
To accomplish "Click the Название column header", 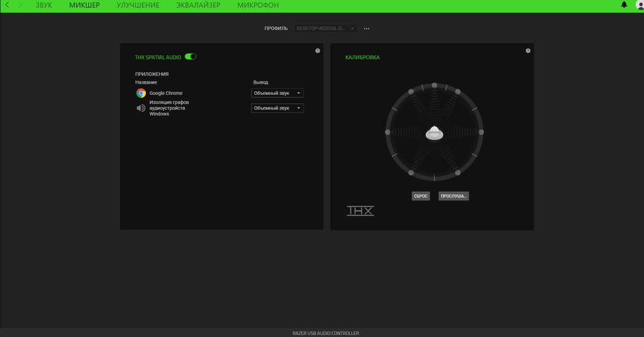I will pyautogui.click(x=146, y=82).
